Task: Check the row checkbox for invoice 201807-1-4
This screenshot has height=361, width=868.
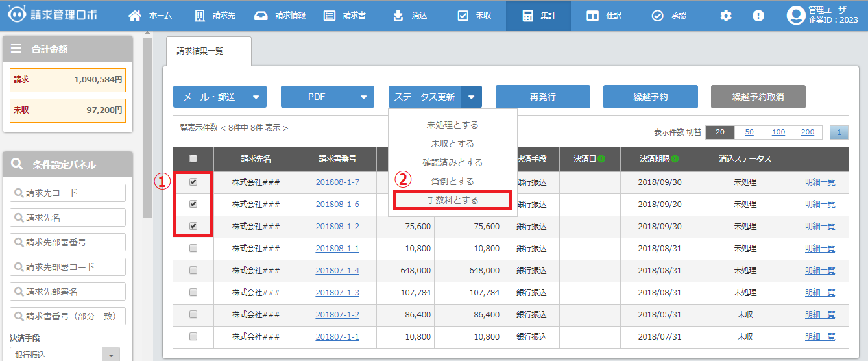Action: (x=193, y=271)
